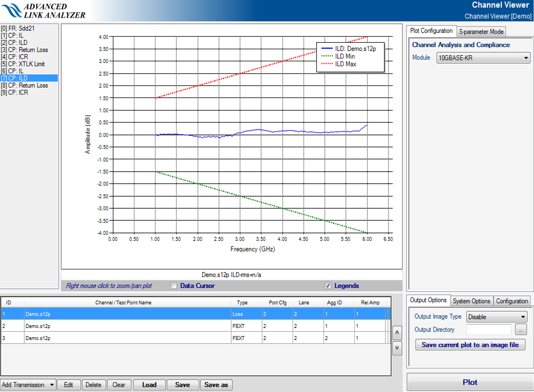Click the Advanced Link Analyzer logo

44,11
